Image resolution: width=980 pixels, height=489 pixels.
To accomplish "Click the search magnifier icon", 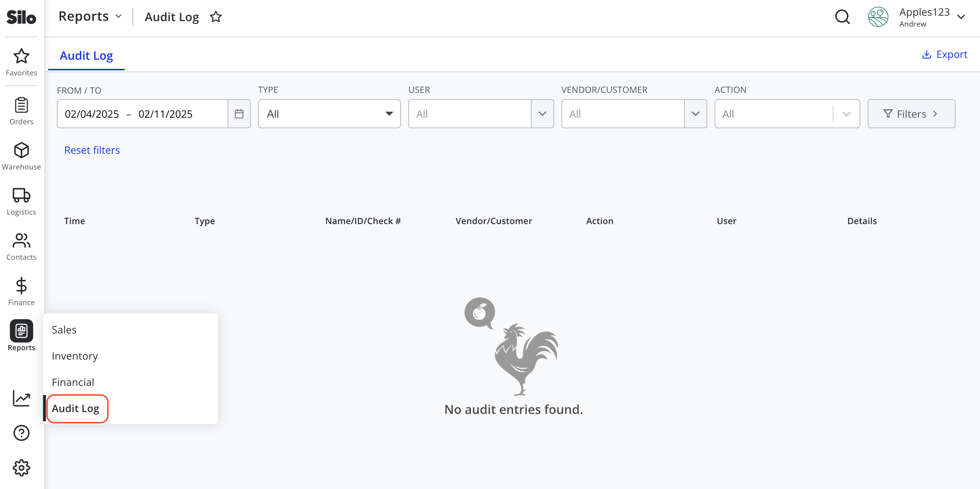I will [x=842, y=17].
